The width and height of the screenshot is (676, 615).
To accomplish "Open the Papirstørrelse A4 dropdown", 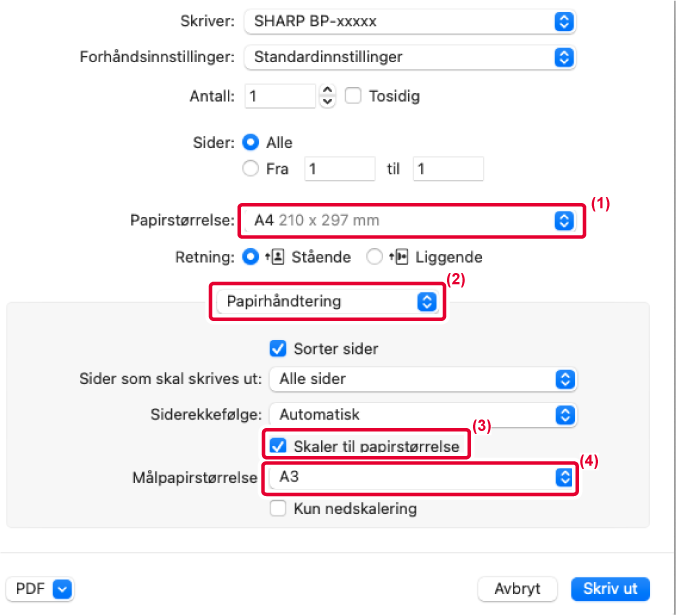I will click(410, 221).
